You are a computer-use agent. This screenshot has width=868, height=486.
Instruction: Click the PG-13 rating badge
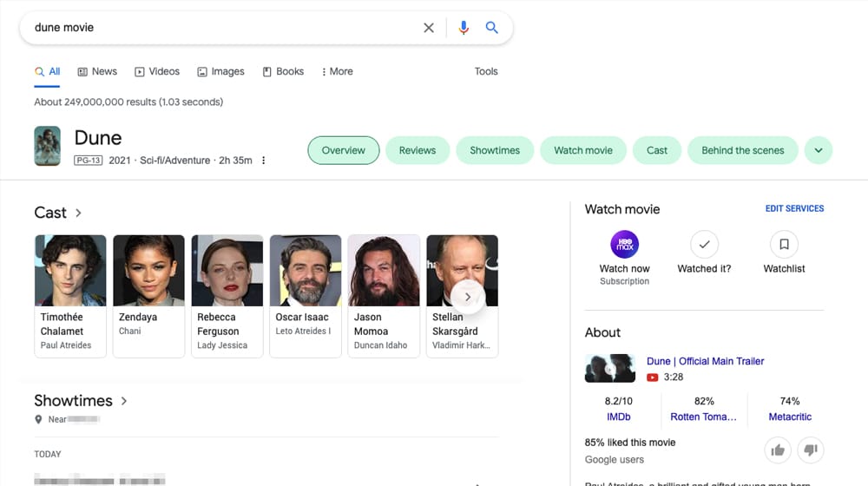[x=89, y=161]
